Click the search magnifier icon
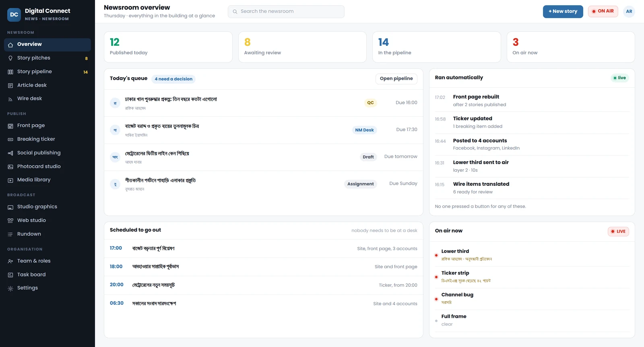Image resolution: width=644 pixels, height=347 pixels. pyautogui.click(x=235, y=12)
